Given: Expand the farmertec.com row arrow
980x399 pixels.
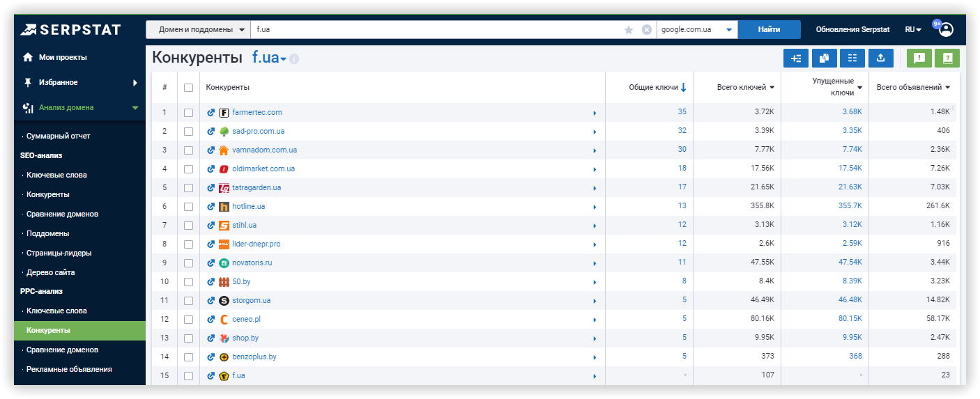Looking at the screenshot, I should (x=595, y=112).
